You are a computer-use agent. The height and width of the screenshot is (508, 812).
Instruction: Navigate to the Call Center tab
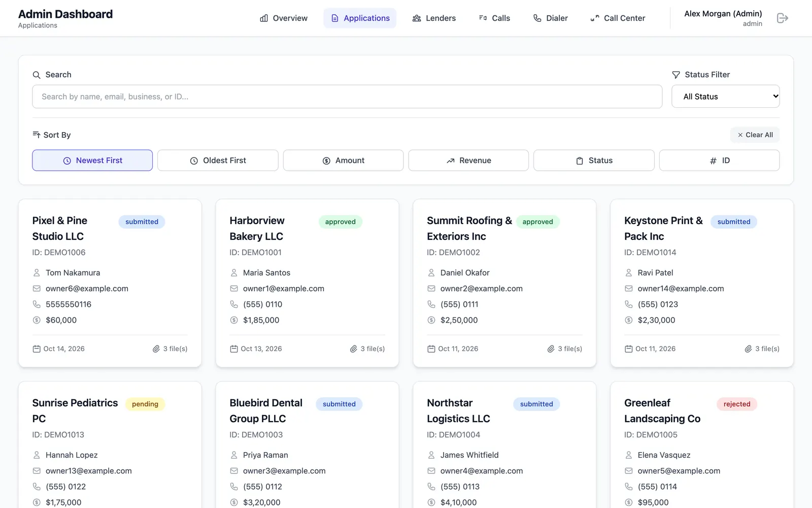(618, 18)
